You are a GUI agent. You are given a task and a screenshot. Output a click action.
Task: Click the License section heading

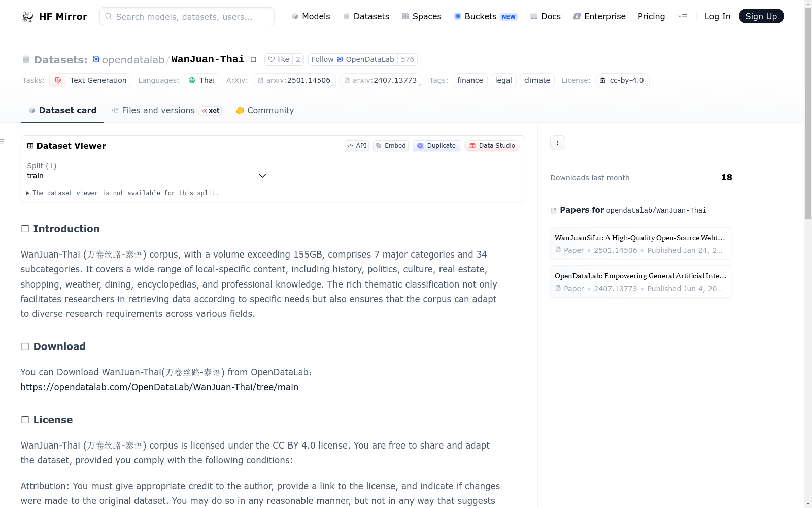53,420
